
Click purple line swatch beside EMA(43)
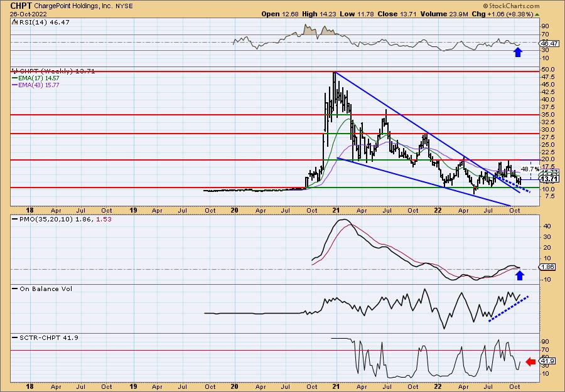pos(14,85)
